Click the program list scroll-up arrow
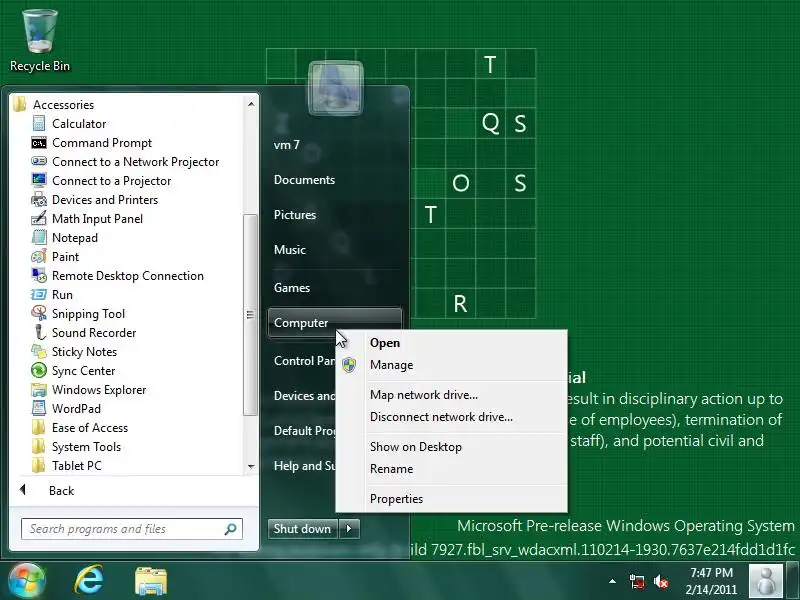Screen dimensions: 800x600 pyautogui.click(x=251, y=105)
